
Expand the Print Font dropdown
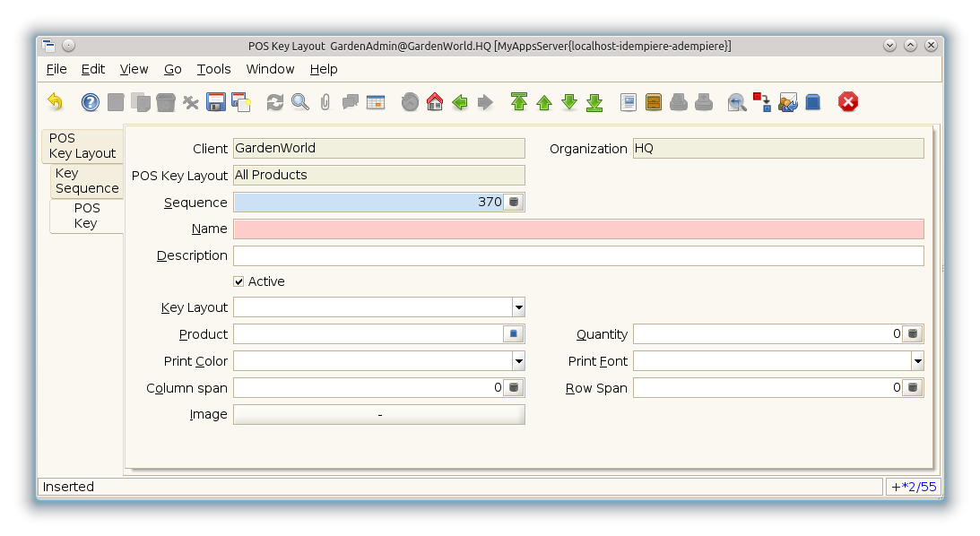[917, 361]
